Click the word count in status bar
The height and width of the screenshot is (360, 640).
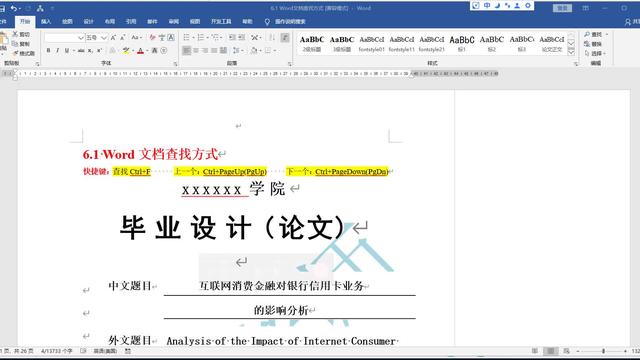tap(56, 351)
